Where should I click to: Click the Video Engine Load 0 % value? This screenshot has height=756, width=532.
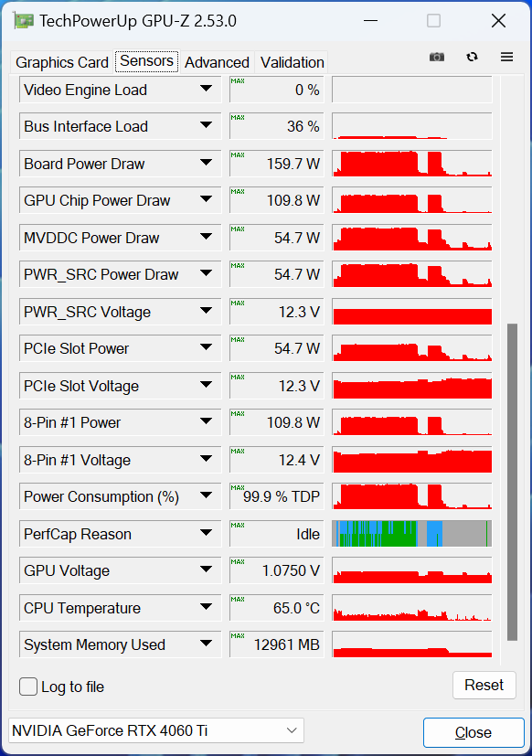click(276, 90)
